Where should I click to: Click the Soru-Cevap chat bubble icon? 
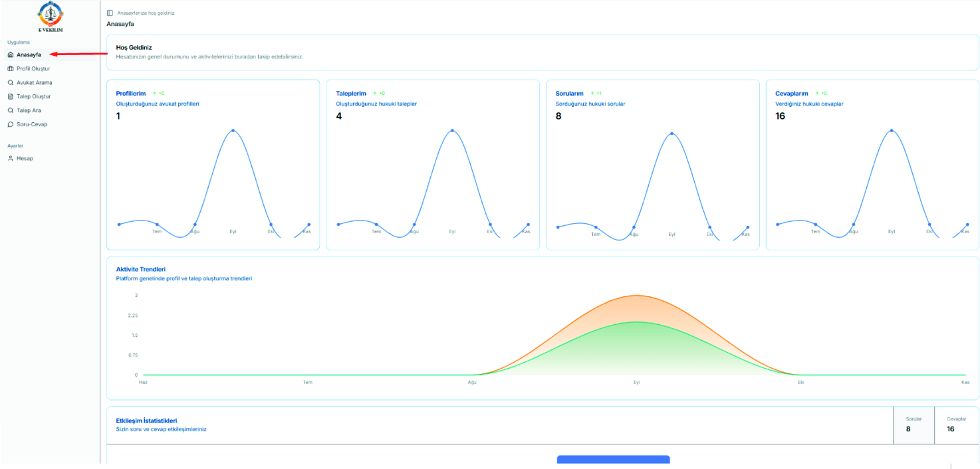(11, 124)
